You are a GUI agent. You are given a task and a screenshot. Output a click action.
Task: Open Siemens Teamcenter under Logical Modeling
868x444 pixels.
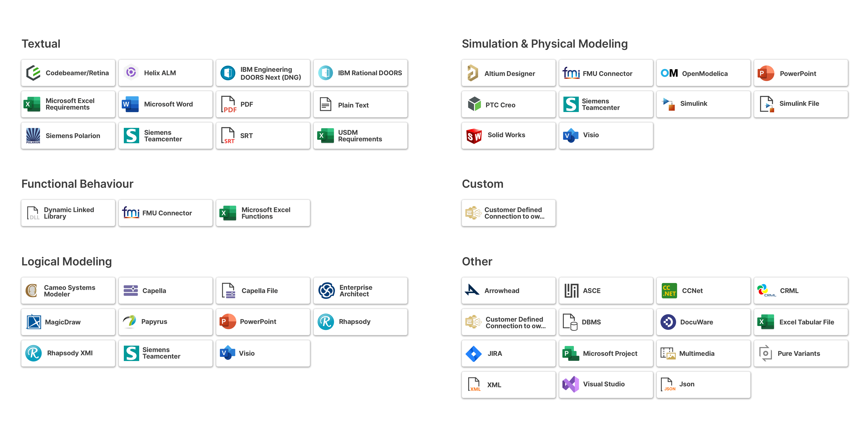pos(165,353)
